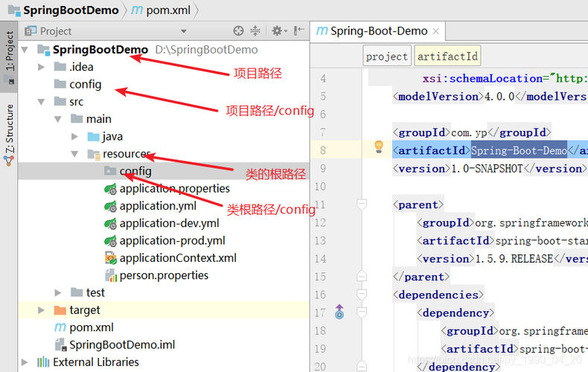Click the Project view icon in panel header
Screen dimensions: 588x372
coord(31,31)
